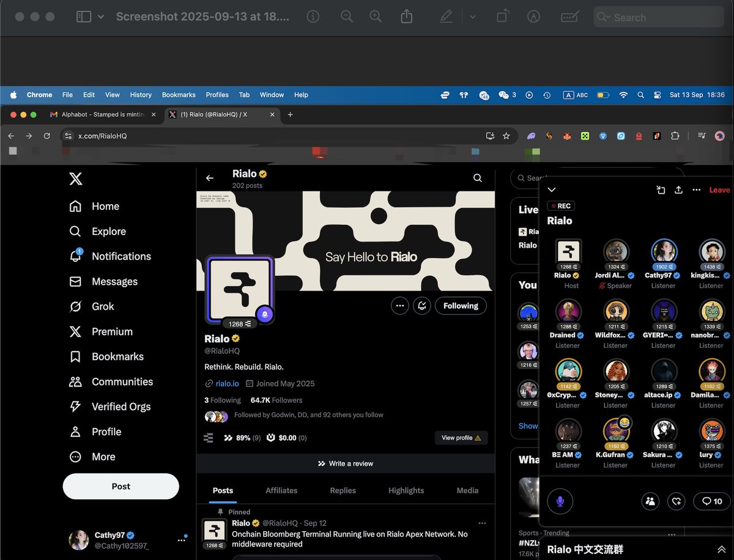Switch to Alphabot Gmail tab

coord(102,114)
